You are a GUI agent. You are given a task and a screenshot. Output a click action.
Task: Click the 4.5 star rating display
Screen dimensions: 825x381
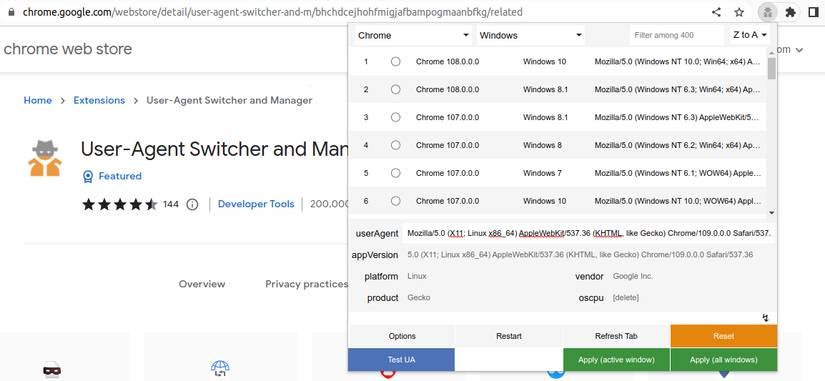119,204
